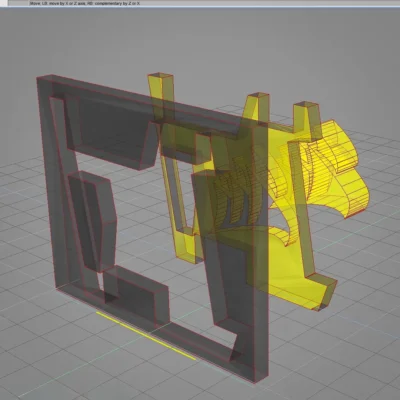Image resolution: width=400 pixels, height=400 pixels.
Task: Select the bottom of the left yellow post
Action: click(x=188, y=246)
